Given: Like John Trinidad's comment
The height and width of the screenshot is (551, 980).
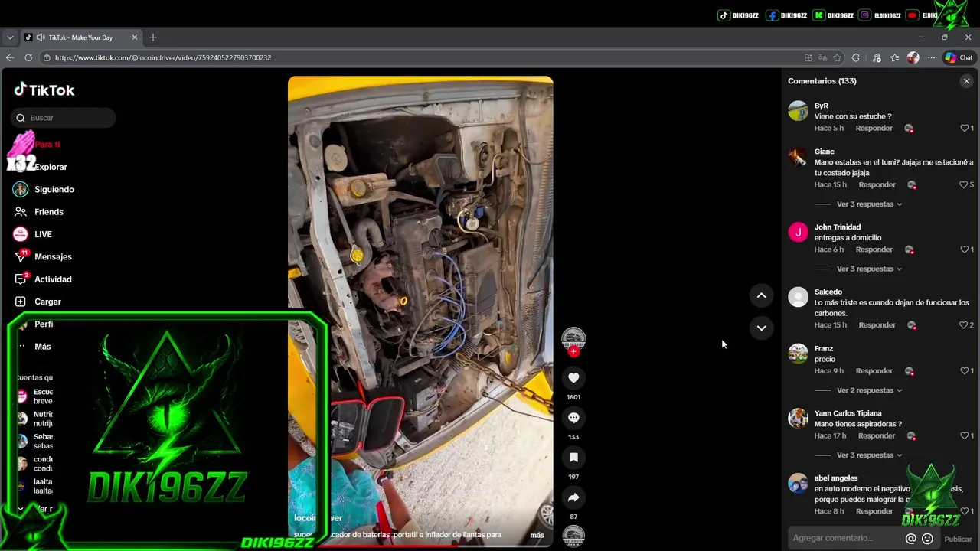Looking at the screenshot, I should [965, 249].
